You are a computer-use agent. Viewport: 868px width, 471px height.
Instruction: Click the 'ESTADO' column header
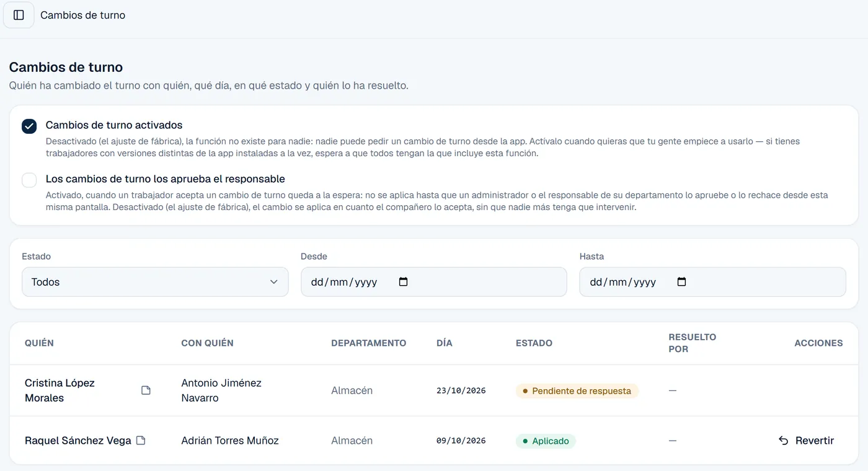tap(534, 343)
